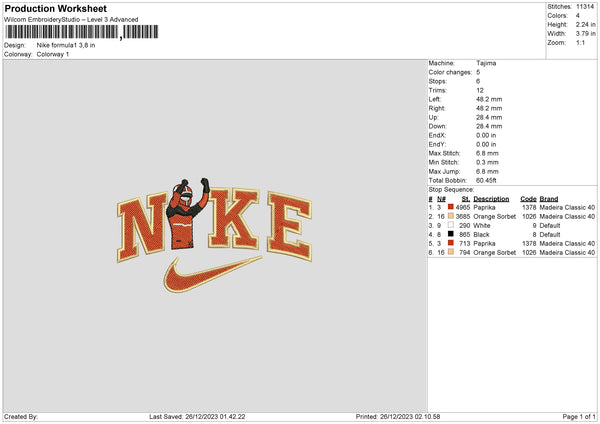The width and height of the screenshot is (600, 424).
Task: Click the 'St.' column header
Action: tap(466, 199)
